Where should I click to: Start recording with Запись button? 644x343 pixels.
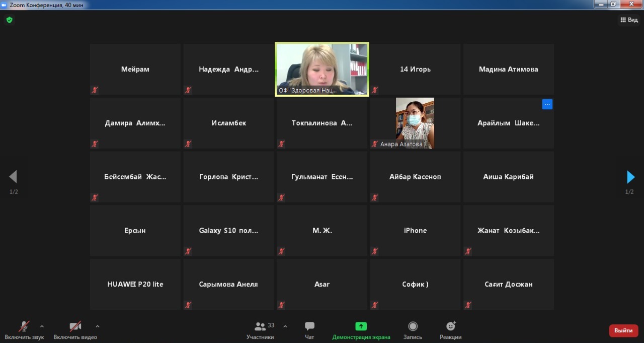coord(413,329)
